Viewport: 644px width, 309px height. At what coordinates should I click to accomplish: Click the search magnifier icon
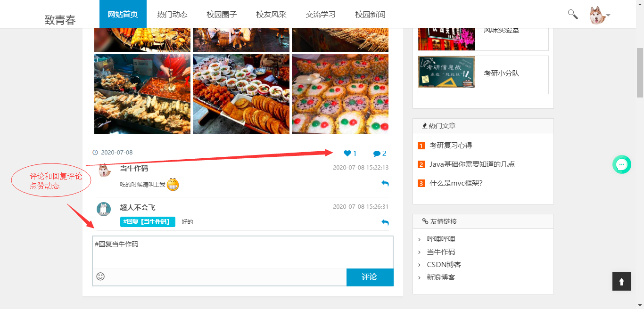coord(572,14)
